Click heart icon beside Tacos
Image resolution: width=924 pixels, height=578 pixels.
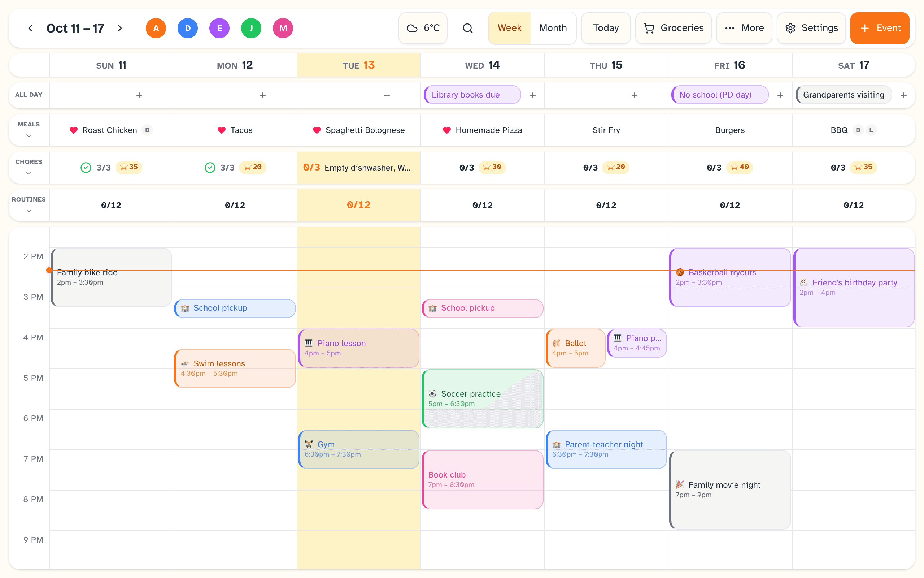coord(222,130)
